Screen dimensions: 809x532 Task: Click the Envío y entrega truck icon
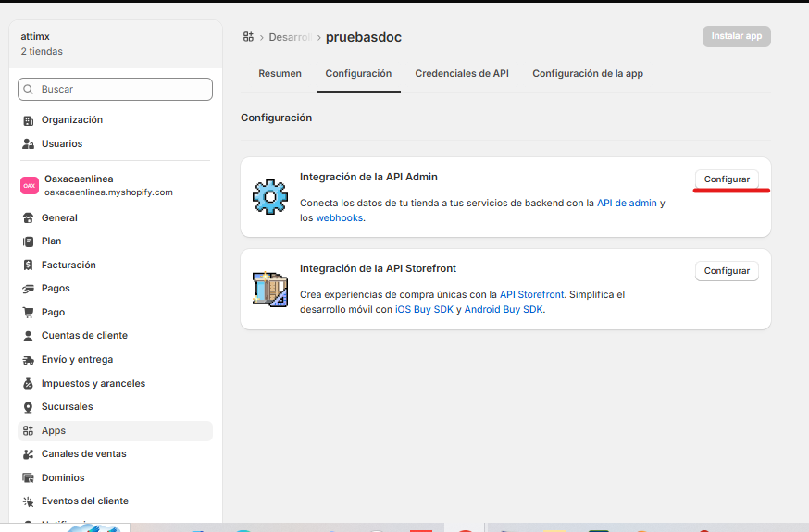tap(29, 360)
